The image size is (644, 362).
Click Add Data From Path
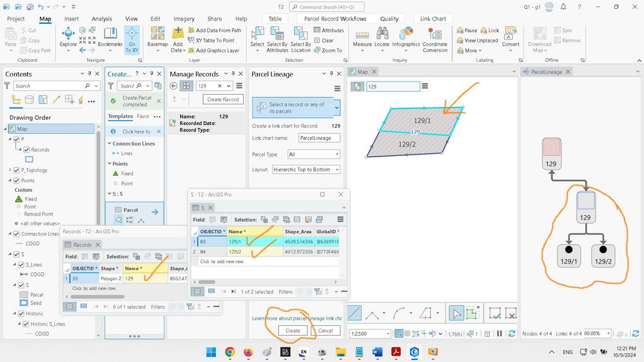[215, 30]
